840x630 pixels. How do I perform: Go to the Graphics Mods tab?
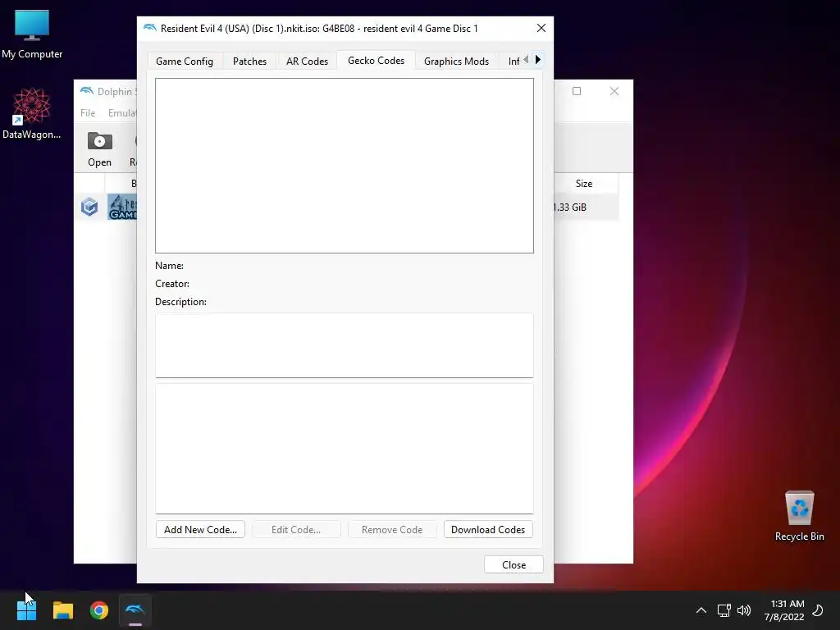(456, 61)
